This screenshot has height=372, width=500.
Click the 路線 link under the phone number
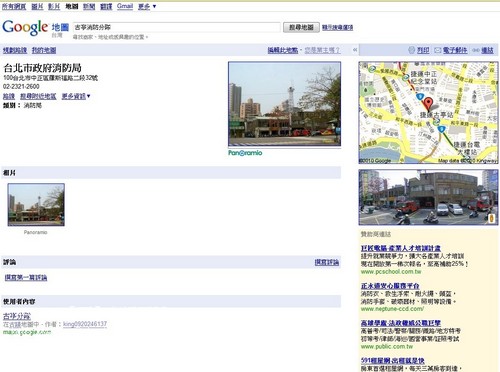pos(9,96)
